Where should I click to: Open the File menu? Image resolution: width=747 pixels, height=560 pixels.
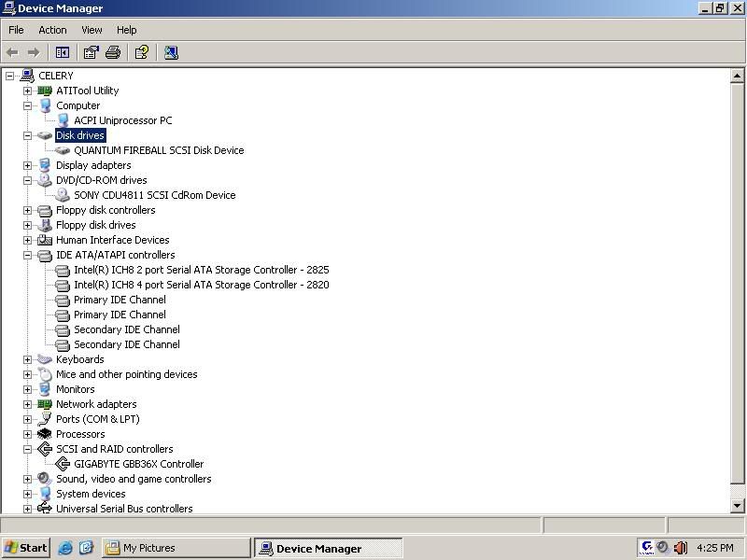(x=16, y=30)
